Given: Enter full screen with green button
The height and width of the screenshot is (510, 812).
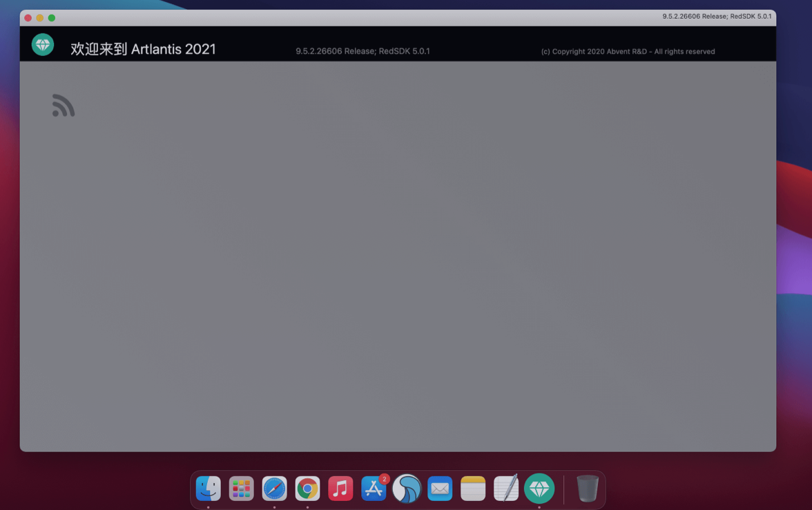Looking at the screenshot, I should pyautogui.click(x=52, y=18).
